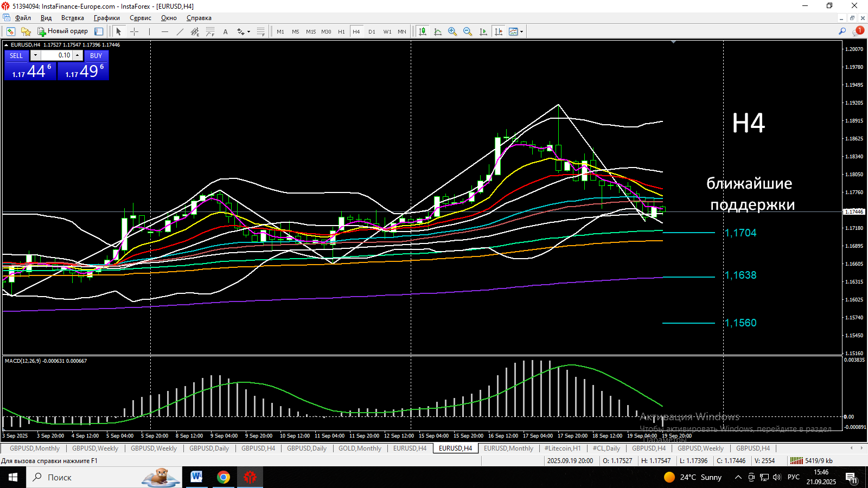Toggle chart shift button

coord(498,31)
